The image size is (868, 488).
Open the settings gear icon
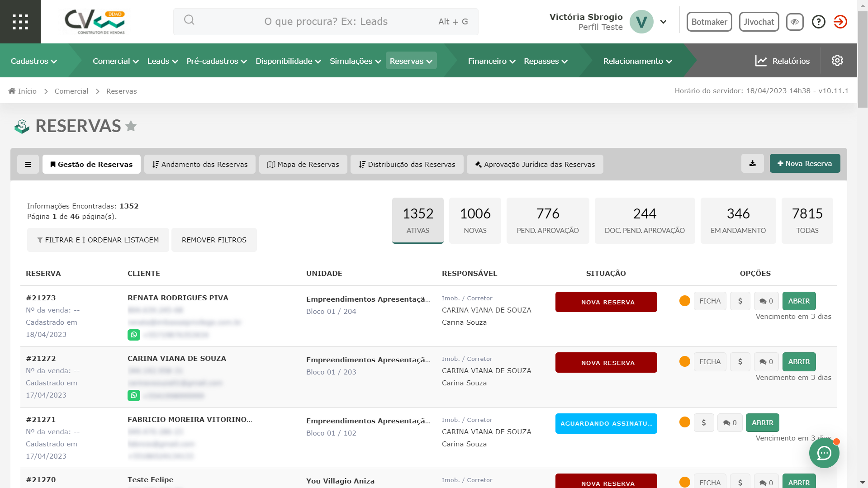[x=837, y=61]
